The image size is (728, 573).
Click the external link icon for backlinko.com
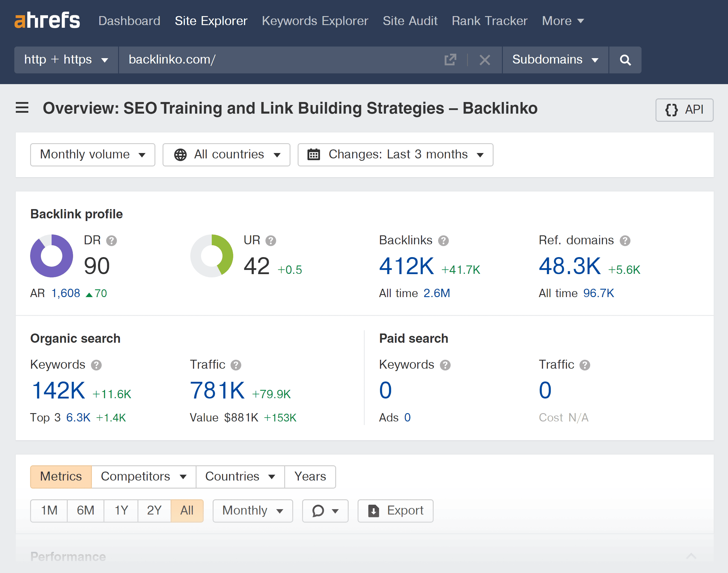tap(452, 58)
